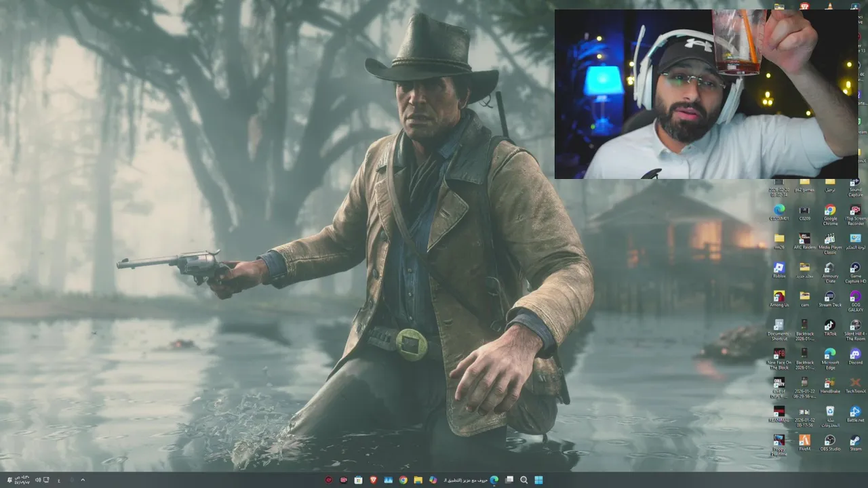Select the C0209 video file
The image size is (868, 488).
coord(804,213)
